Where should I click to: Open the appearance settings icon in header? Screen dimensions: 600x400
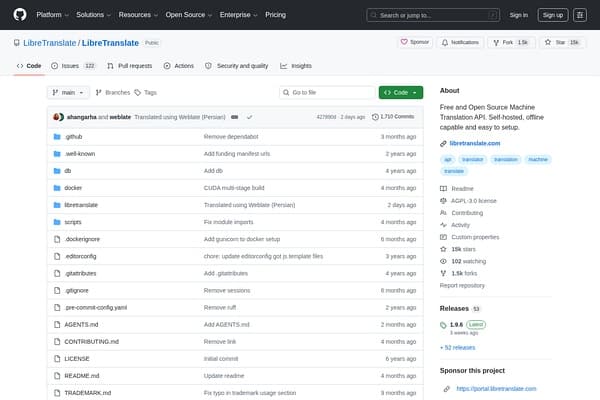click(x=580, y=15)
